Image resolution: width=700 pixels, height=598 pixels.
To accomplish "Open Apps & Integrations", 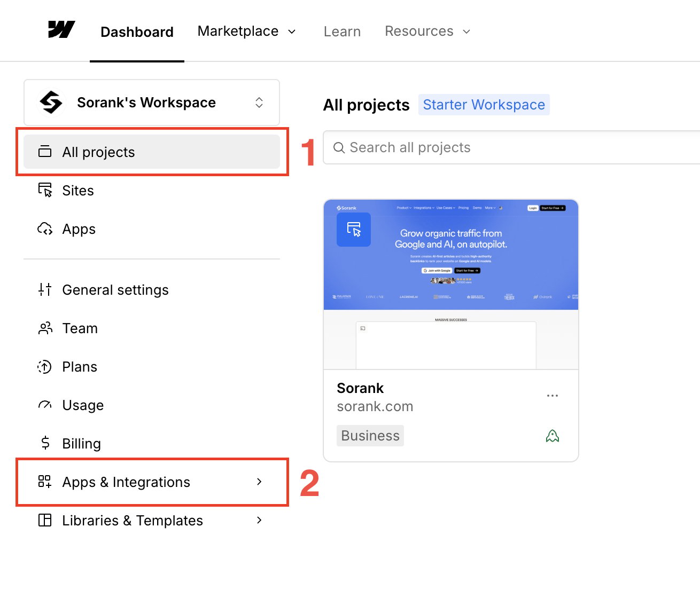I will tap(152, 482).
